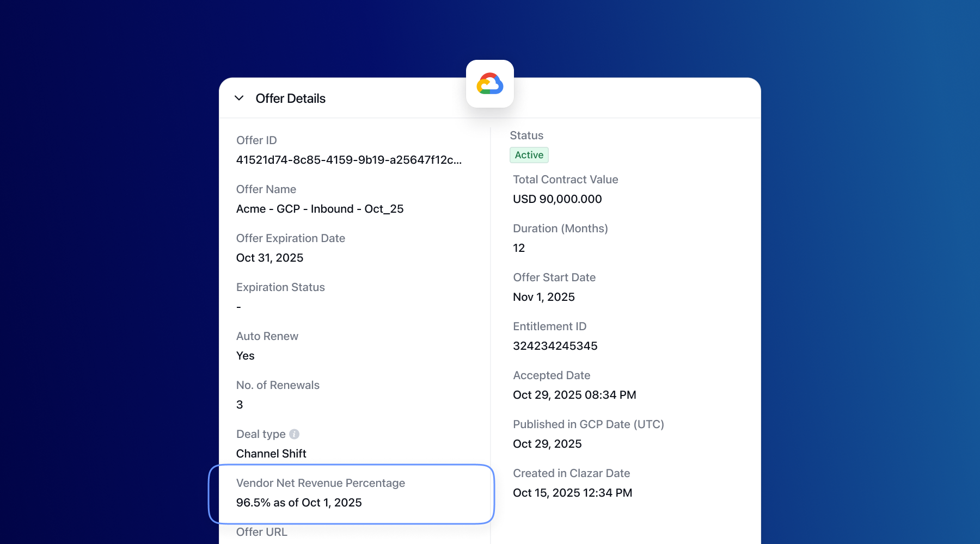Collapse the Offer Details section chevron
Image resolution: width=980 pixels, height=544 pixels.
click(238, 98)
